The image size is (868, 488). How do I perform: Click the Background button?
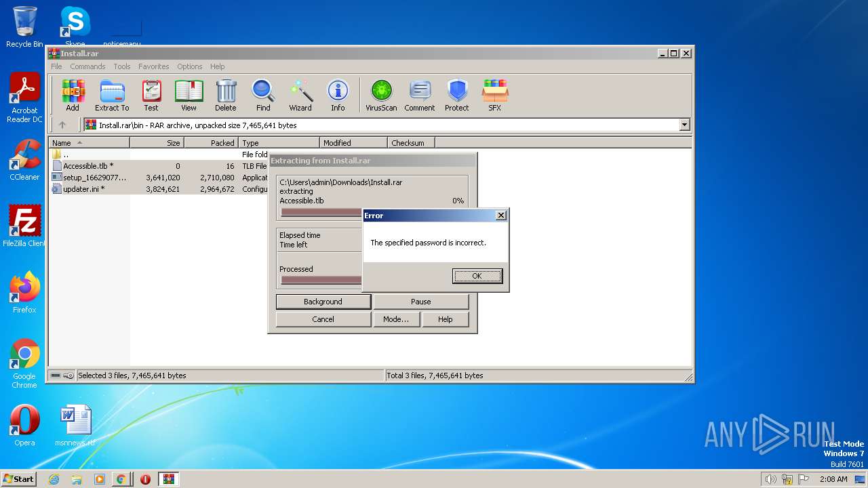point(323,302)
